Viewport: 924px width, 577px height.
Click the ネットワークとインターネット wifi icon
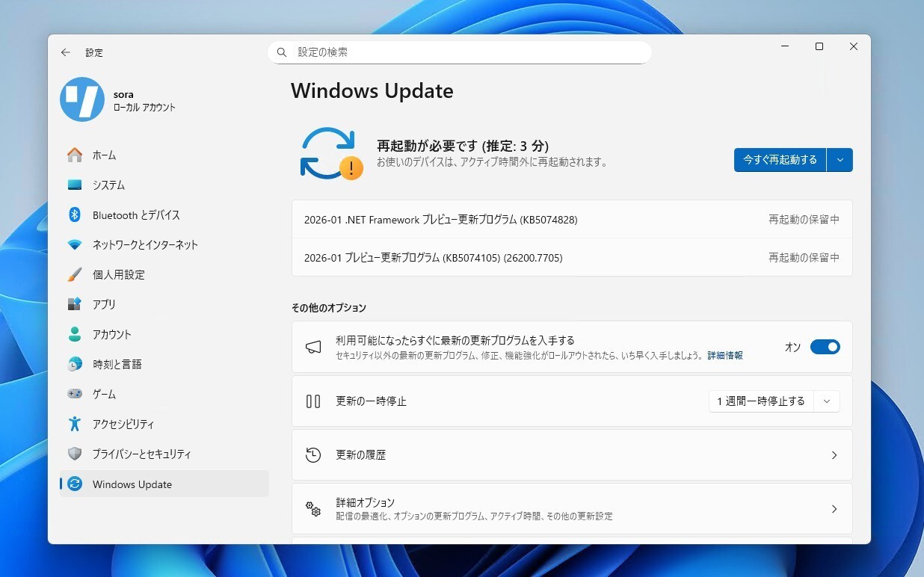coord(75,244)
